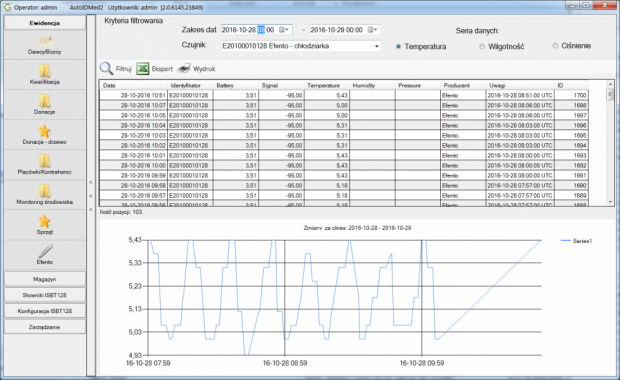The width and height of the screenshot is (620, 380).
Task: Sort table by the Producent column header
Action: pos(463,85)
